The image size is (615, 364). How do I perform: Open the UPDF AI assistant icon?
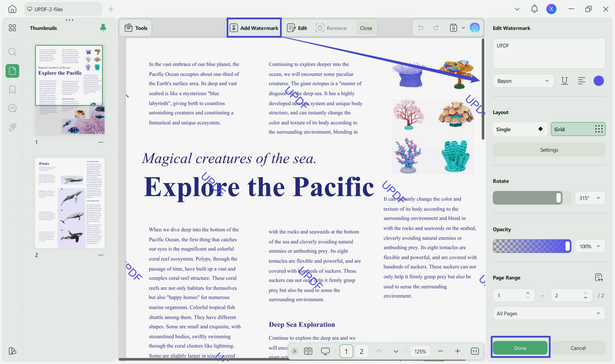click(475, 27)
